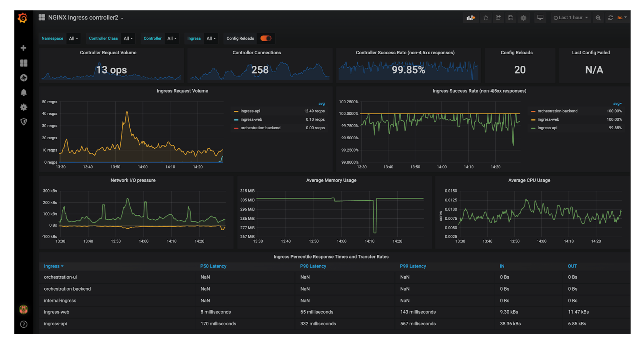Click ingress-web color swatch in Request Volume legend
Viewport: 644px width, 343px height.
coord(236,120)
